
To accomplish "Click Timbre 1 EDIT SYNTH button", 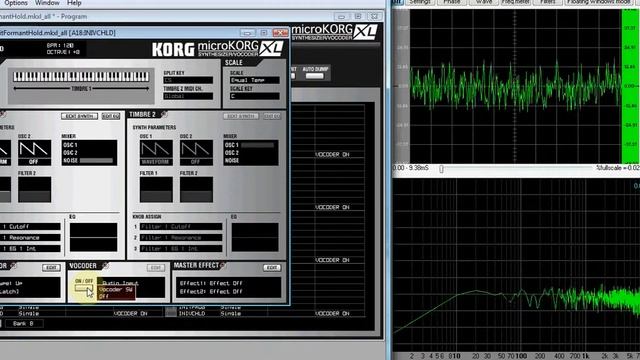I will coord(79,116).
